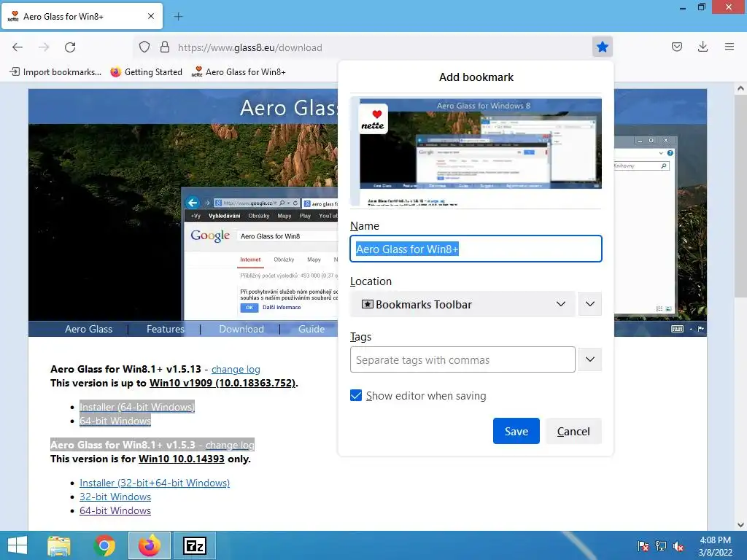Open the Aero Glass page menu item
Viewport: 747px width, 560px height.
[88, 329]
